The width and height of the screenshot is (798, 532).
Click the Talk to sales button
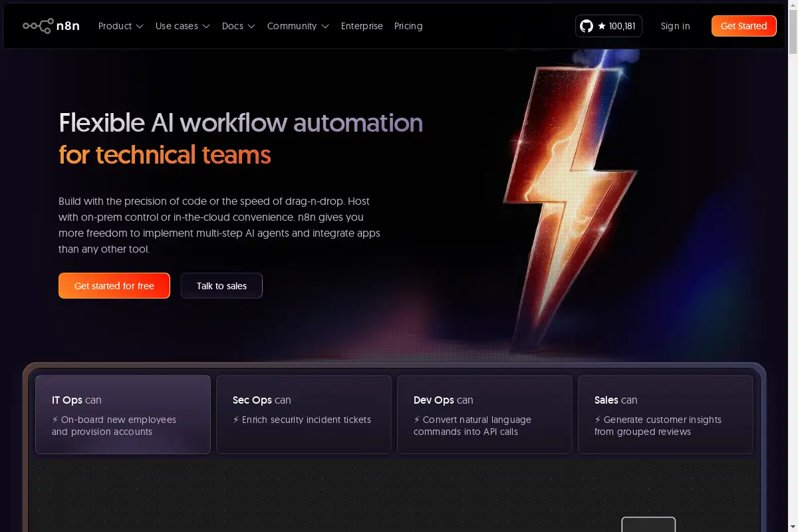click(x=221, y=286)
